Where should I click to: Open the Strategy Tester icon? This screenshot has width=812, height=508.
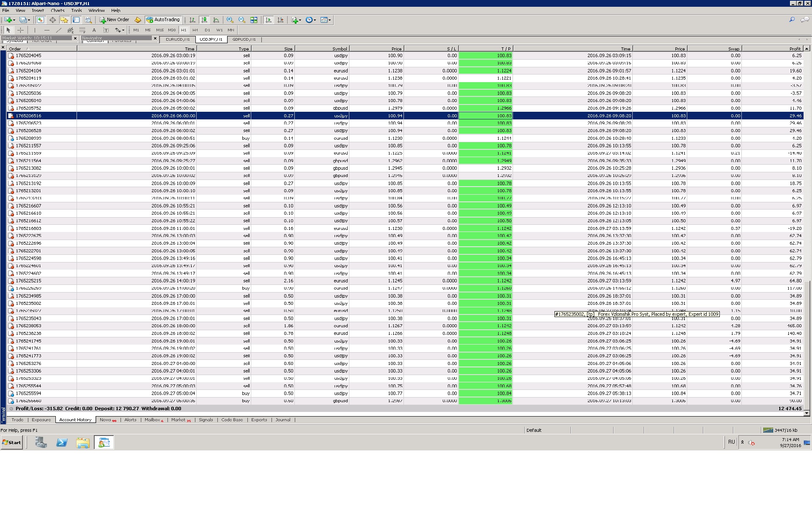[88, 20]
